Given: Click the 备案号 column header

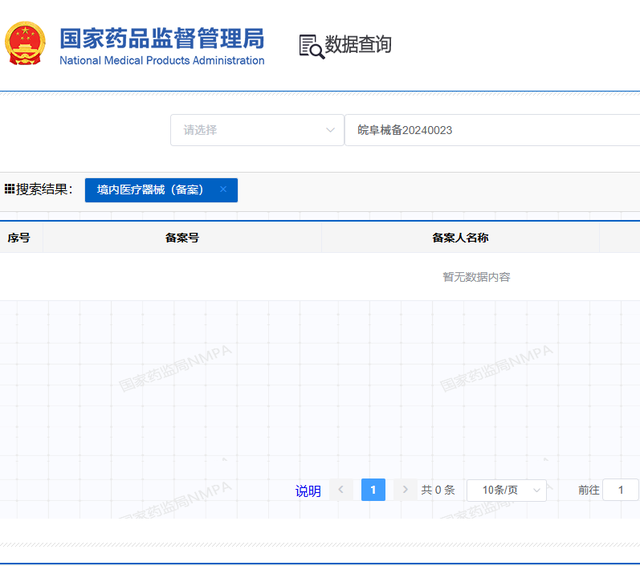Looking at the screenshot, I should tap(182, 238).
